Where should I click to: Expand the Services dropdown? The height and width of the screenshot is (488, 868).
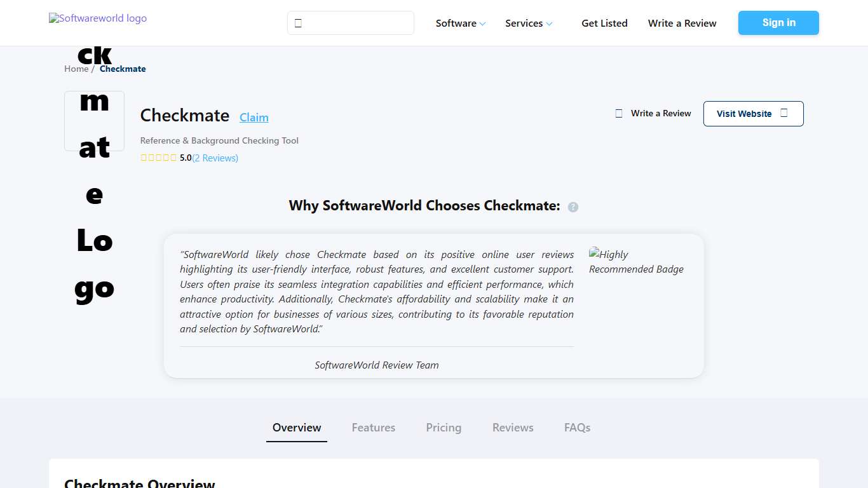tap(528, 23)
